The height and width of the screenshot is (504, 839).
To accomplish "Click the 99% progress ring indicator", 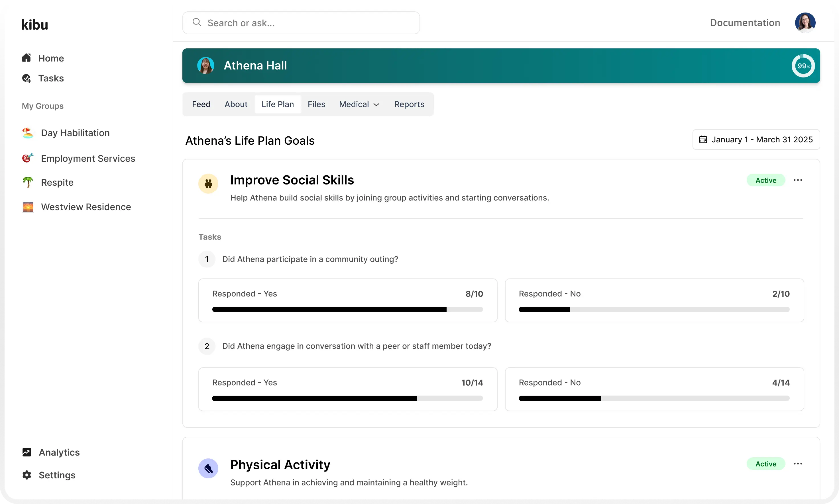I will (803, 66).
